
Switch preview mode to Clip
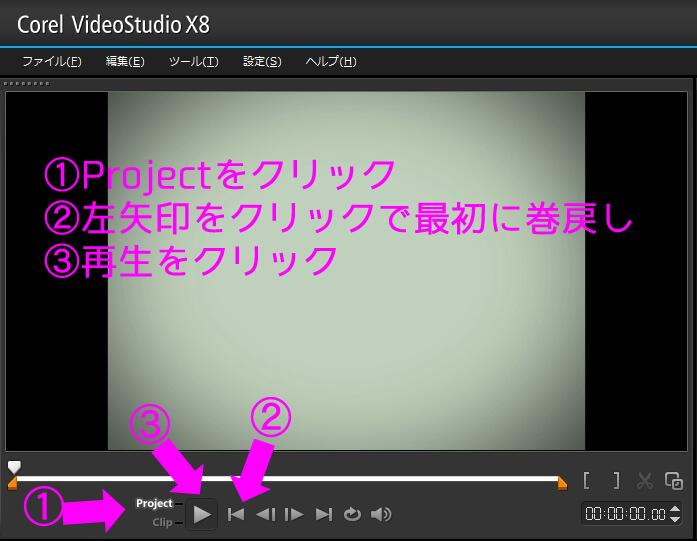(162, 522)
